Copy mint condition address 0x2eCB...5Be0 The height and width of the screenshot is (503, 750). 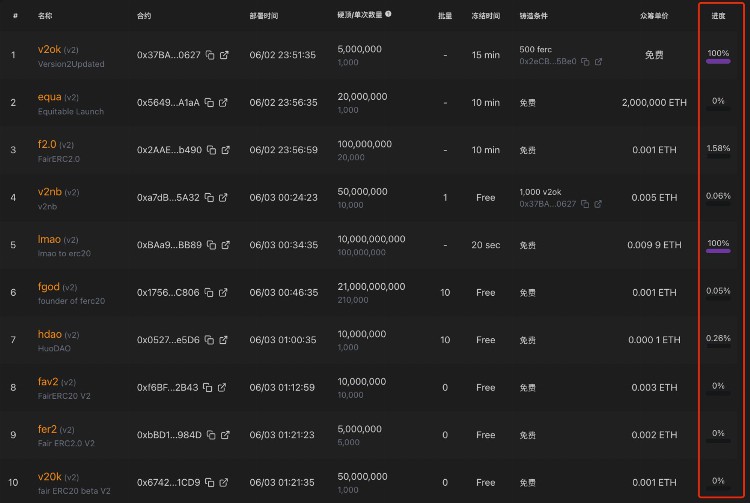click(x=586, y=61)
